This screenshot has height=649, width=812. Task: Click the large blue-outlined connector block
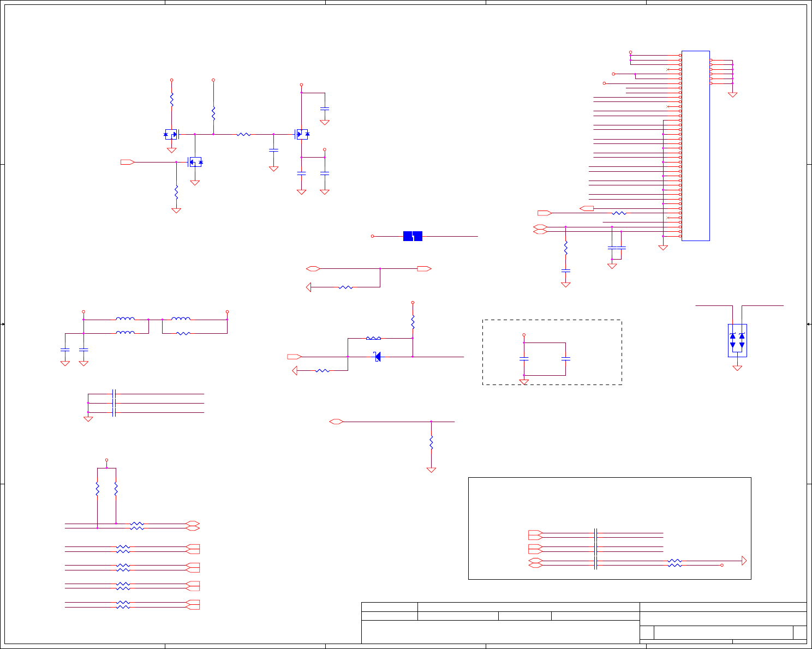(x=696, y=146)
